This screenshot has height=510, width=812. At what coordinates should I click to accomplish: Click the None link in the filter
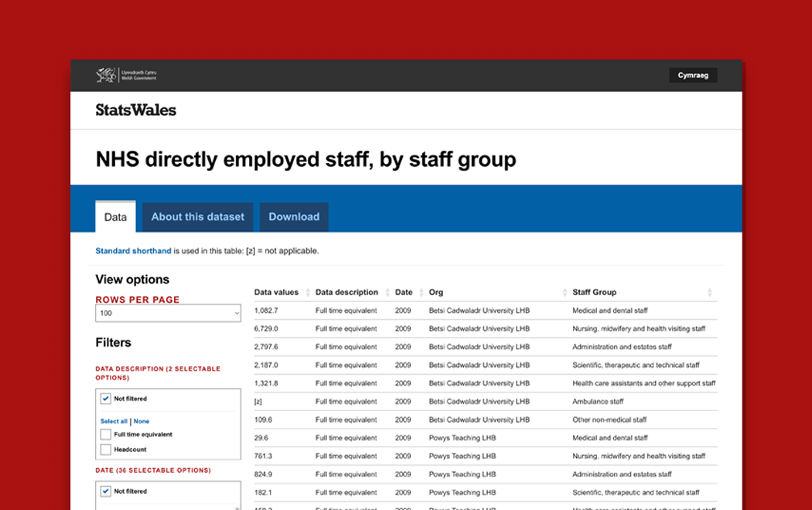142,421
